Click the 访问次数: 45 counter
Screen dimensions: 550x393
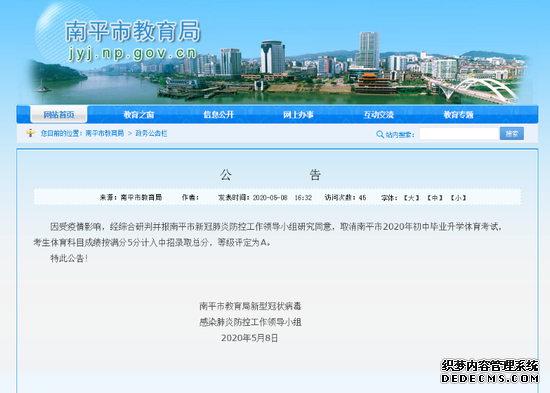[x=346, y=198]
